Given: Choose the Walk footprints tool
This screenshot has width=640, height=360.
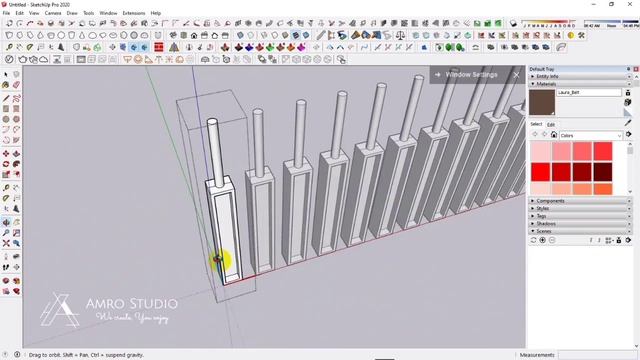Looking at the screenshot, I should [x=6, y=267].
